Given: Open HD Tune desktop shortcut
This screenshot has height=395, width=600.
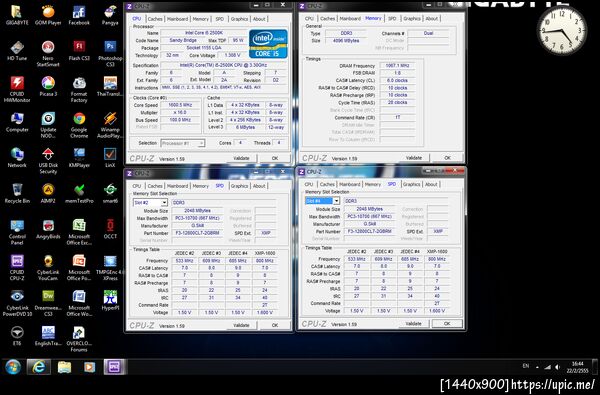Looking at the screenshot, I should point(16,51).
